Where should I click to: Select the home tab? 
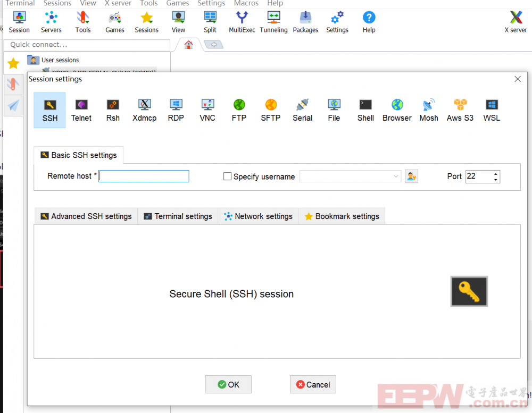pos(189,45)
